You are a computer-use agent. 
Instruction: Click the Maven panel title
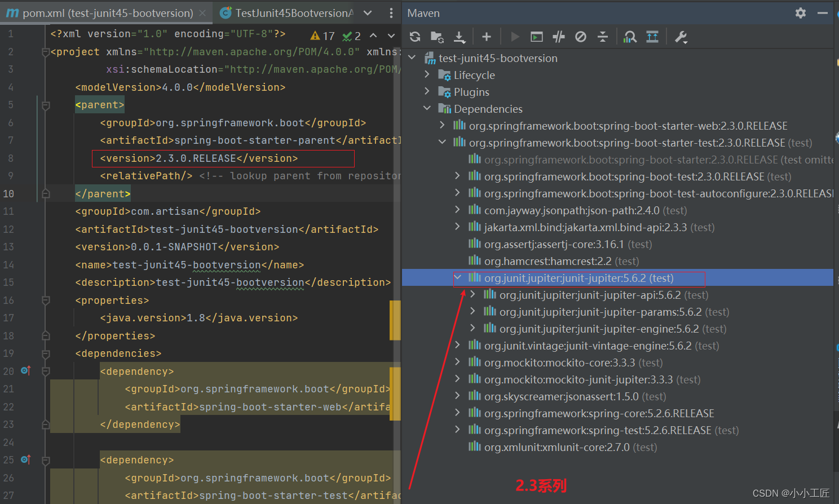pos(423,13)
